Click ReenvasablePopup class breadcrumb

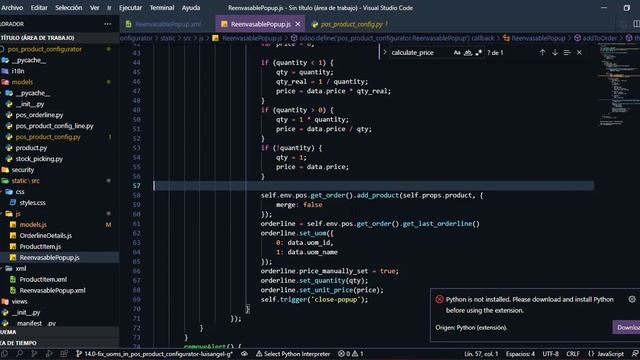coord(538,38)
